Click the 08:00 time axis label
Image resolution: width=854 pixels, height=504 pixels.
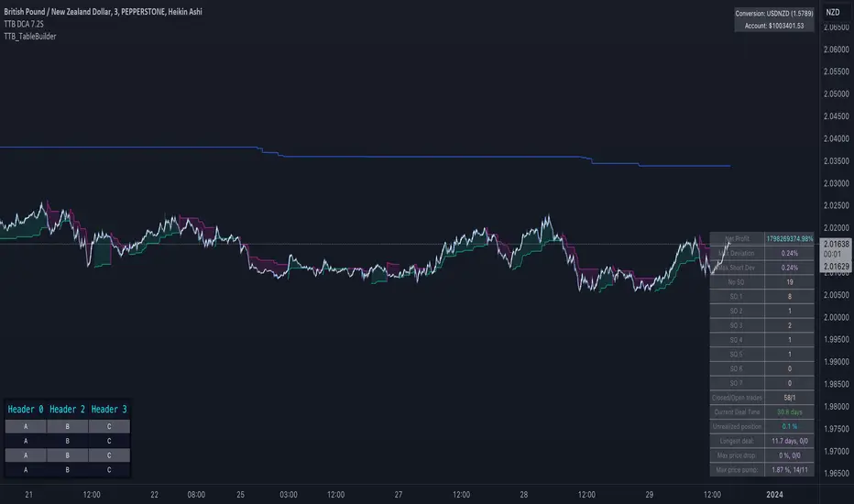196,495
